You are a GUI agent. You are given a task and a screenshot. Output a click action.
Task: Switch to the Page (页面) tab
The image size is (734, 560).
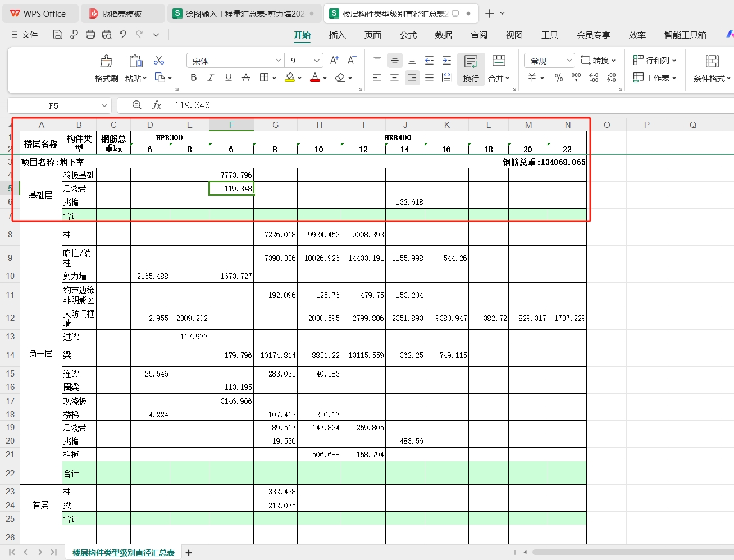(372, 35)
